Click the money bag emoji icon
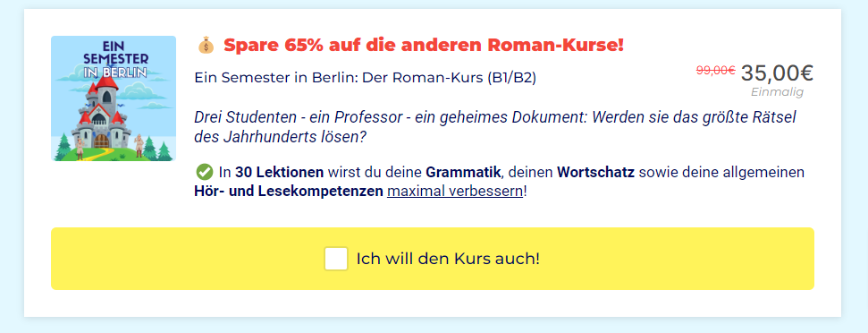Viewport: 868px width, 333px height. (x=206, y=46)
